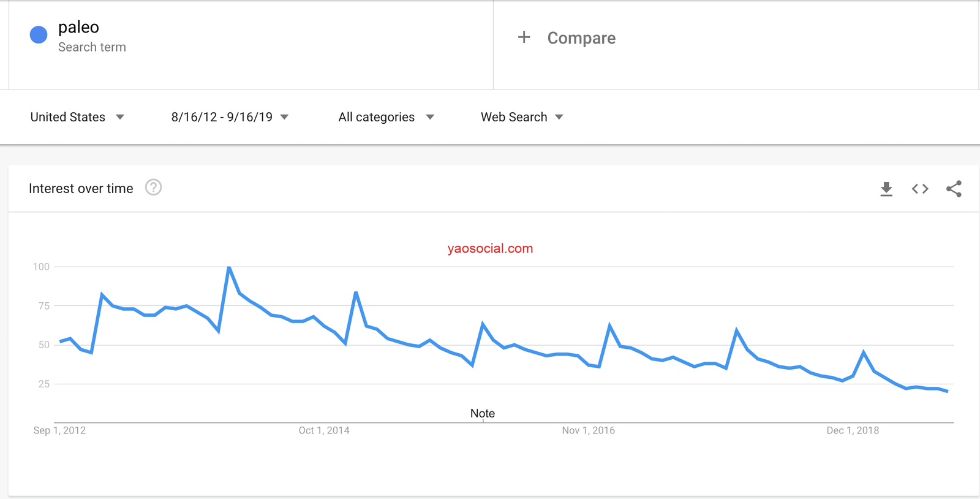Click the Nov 1, 2016 axis label
This screenshot has width=980, height=499.
[588, 430]
